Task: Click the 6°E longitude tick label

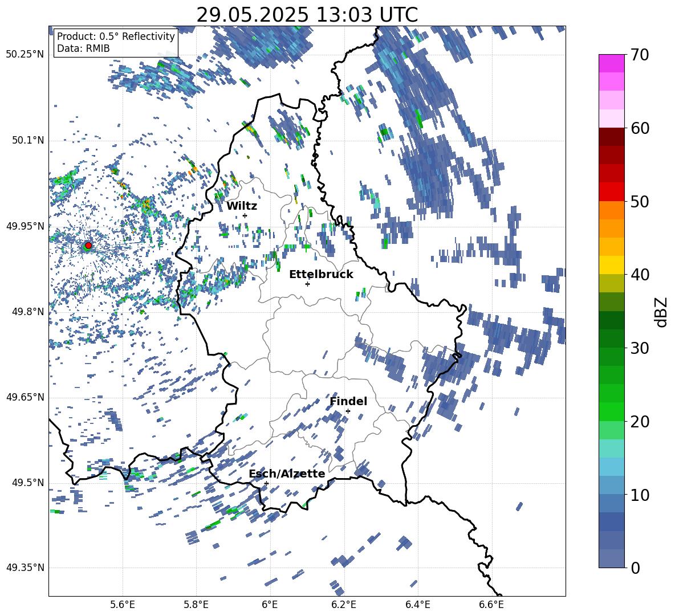Action: point(270,605)
